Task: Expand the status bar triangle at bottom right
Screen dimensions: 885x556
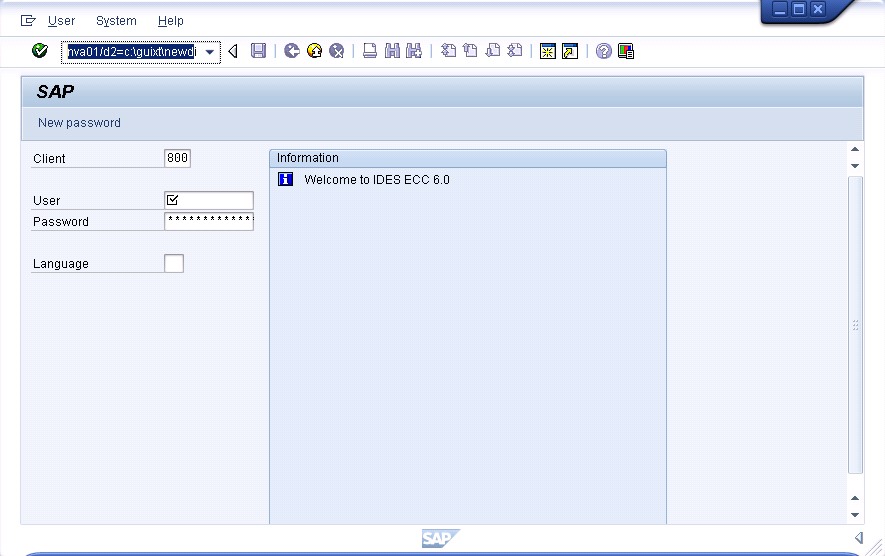Action: (x=858, y=537)
